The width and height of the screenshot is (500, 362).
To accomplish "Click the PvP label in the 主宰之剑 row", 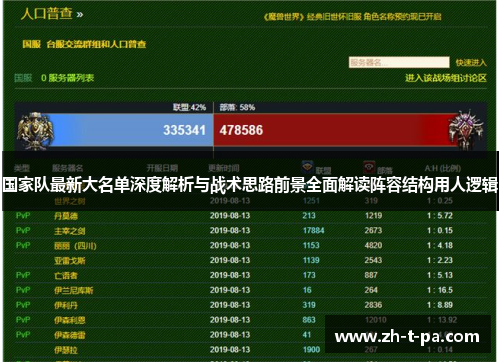I will click(x=23, y=231).
